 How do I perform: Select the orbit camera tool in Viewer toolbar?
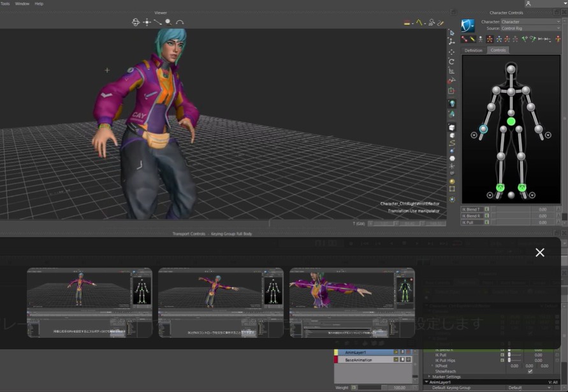click(136, 22)
